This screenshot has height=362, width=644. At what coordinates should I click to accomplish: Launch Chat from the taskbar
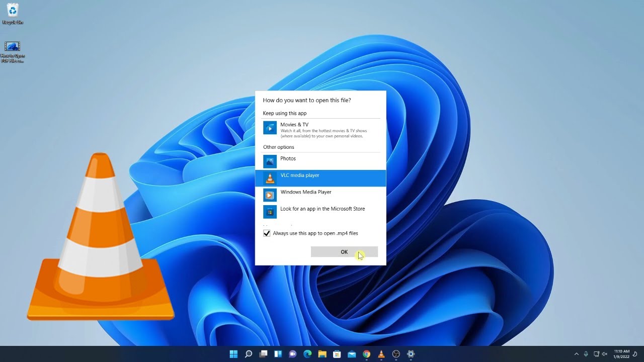[x=293, y=354]
